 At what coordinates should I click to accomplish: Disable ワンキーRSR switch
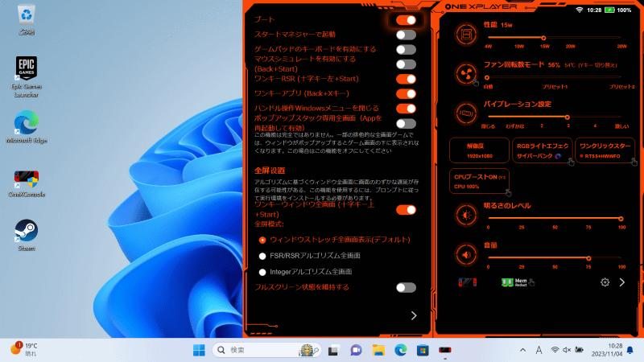point(407,79)
